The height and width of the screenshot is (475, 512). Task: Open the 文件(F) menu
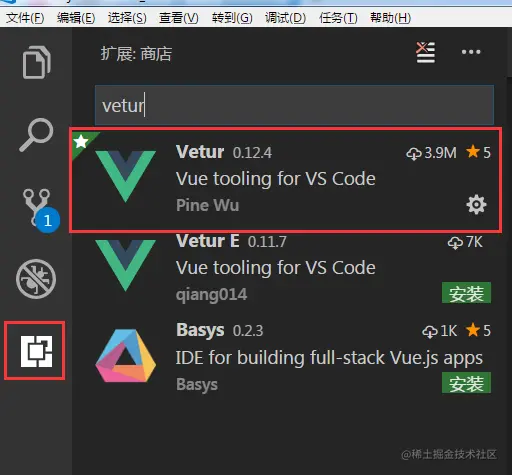coord(25,18)
